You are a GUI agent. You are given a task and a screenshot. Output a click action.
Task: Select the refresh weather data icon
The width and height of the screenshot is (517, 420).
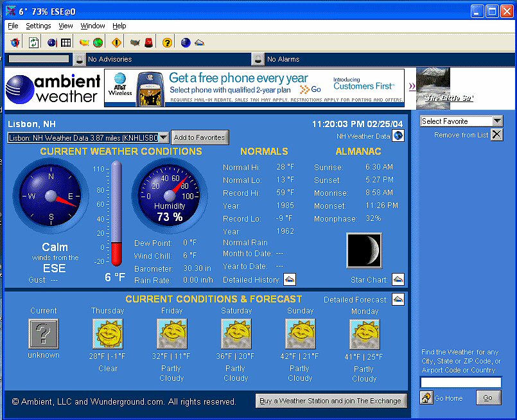(x=33, y=42)
